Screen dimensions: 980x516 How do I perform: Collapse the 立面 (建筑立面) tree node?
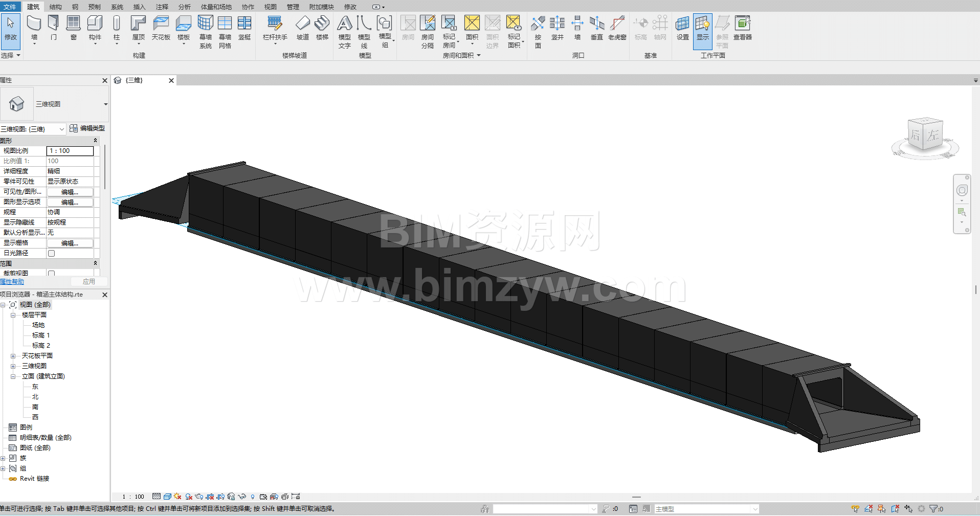pyautogui.click(x=13, y=376)
